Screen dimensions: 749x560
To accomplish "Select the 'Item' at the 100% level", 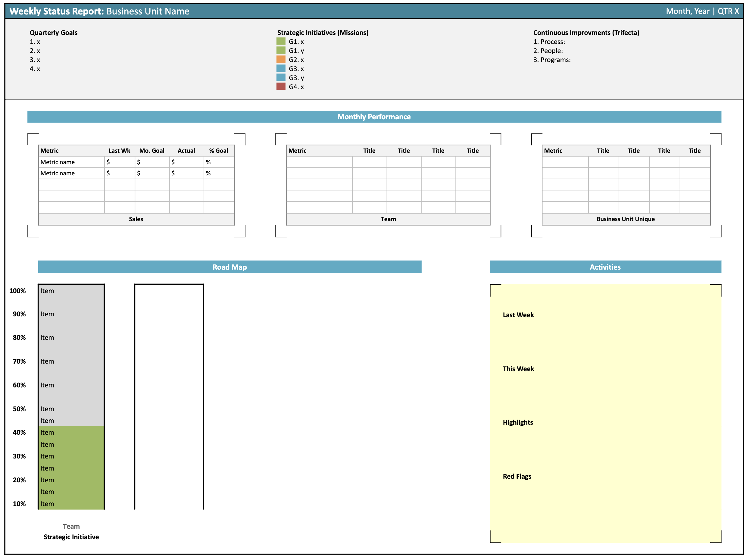I will tap(47, 291).
